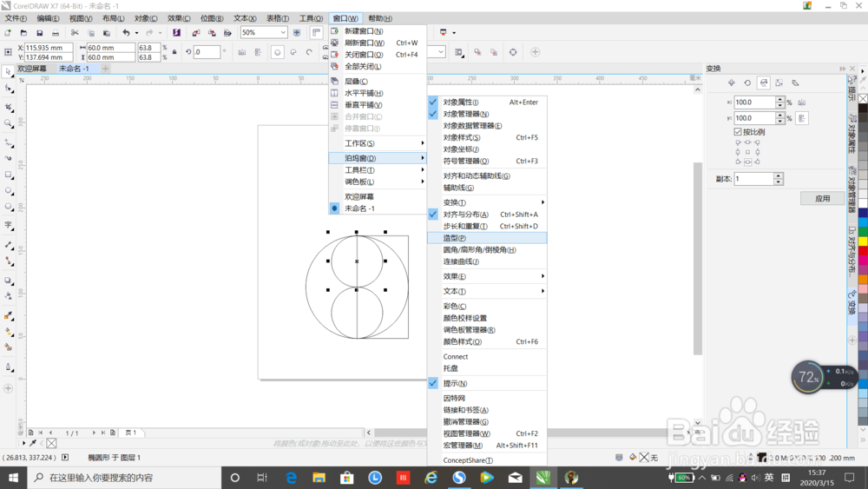
Task: Expand the Color Palettes submenu
Action: [x=378, y=182]
